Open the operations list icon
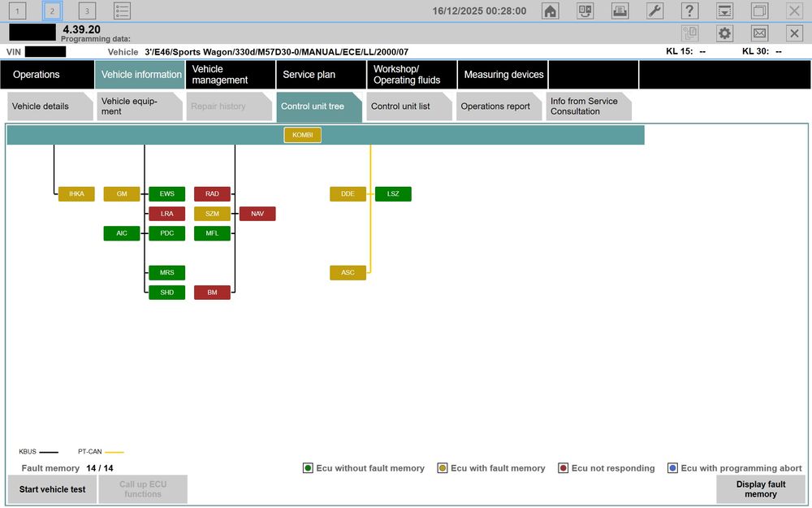This screenshot has width=812, height=508. coord(123,11)
